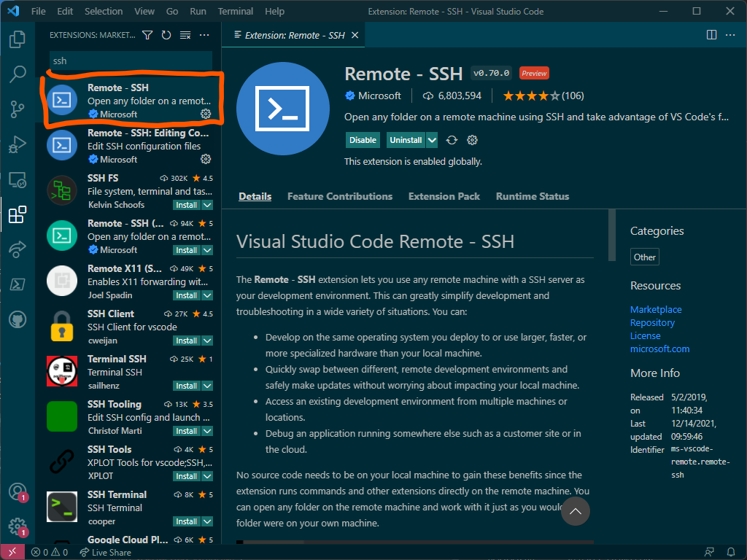Switch to Extension Pack tab
Screen dimensions: 747x560
coord(444,196)
